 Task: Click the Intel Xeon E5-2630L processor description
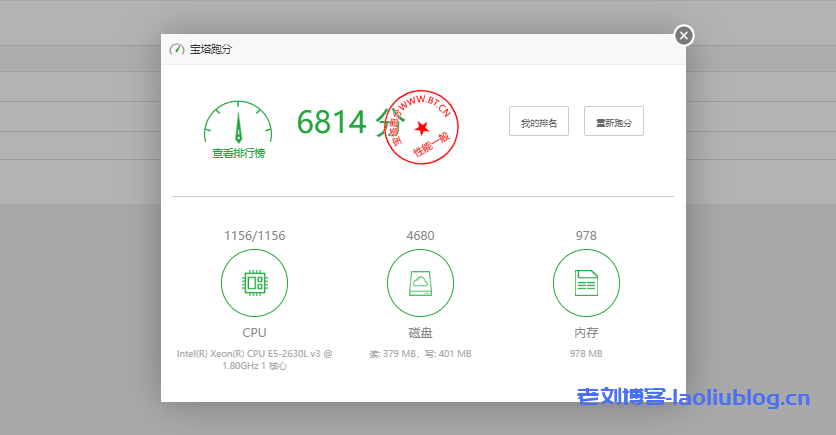[254, 359]
